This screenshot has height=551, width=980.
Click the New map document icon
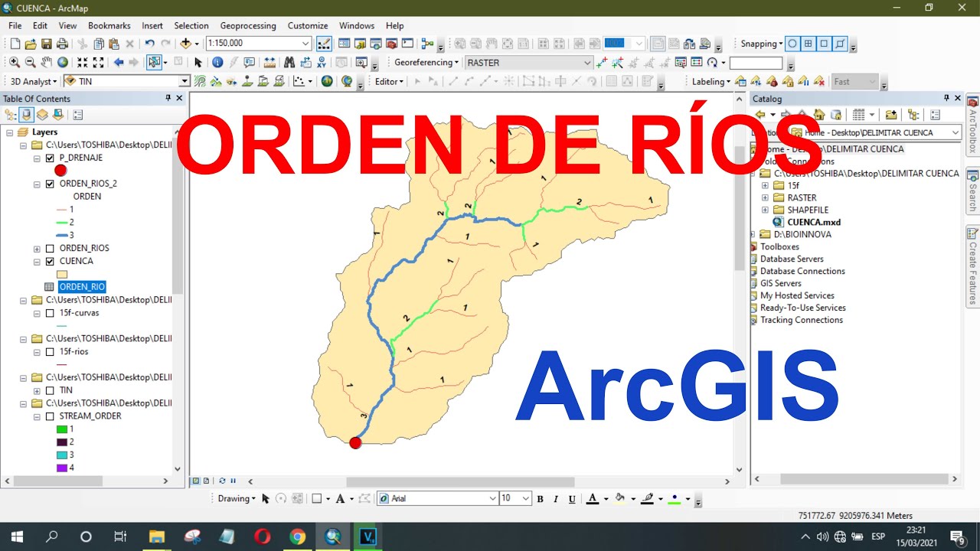(x=15, y=44)
